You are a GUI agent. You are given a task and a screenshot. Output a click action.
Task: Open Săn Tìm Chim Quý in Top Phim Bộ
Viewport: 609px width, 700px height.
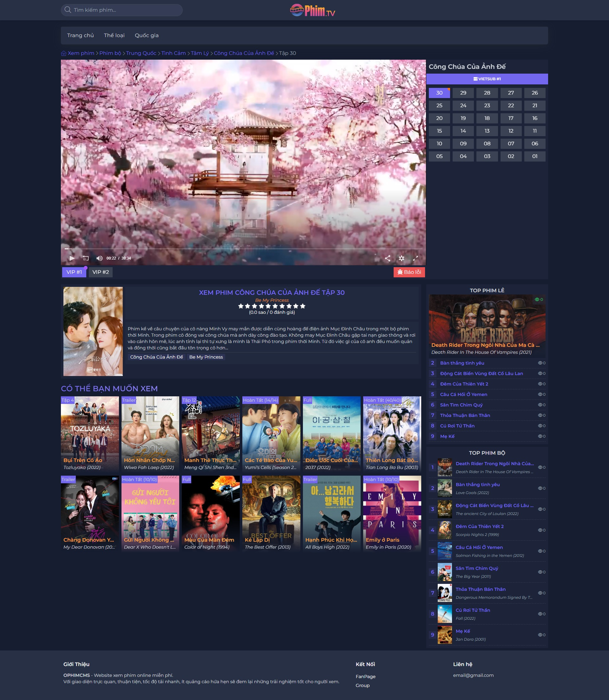(477, 568)
